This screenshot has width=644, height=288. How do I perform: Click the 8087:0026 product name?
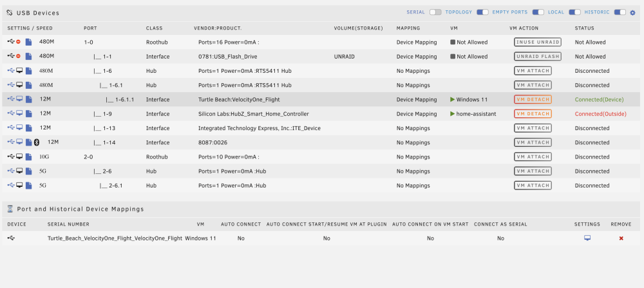click(213, 142)
